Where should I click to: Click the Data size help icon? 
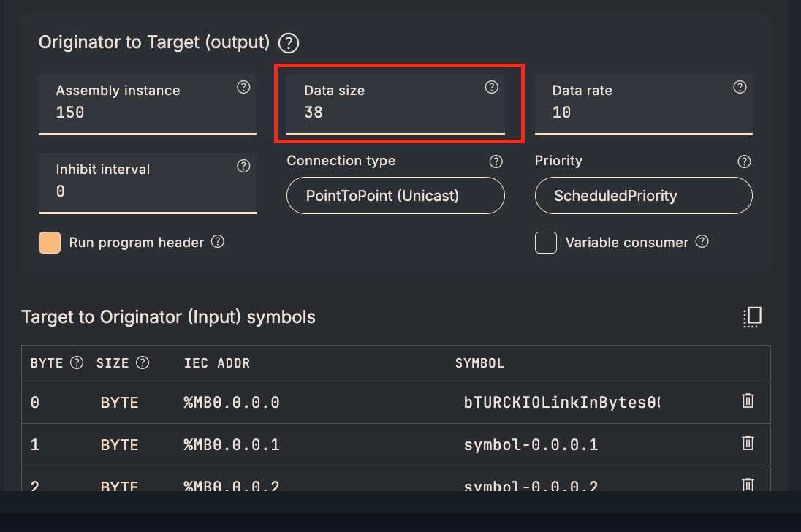click(492, 87)
